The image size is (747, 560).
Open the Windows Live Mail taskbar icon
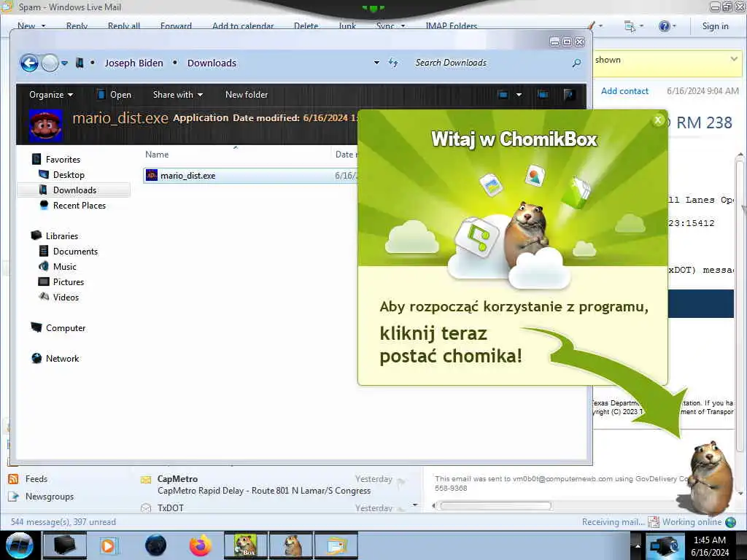(336, 545)
